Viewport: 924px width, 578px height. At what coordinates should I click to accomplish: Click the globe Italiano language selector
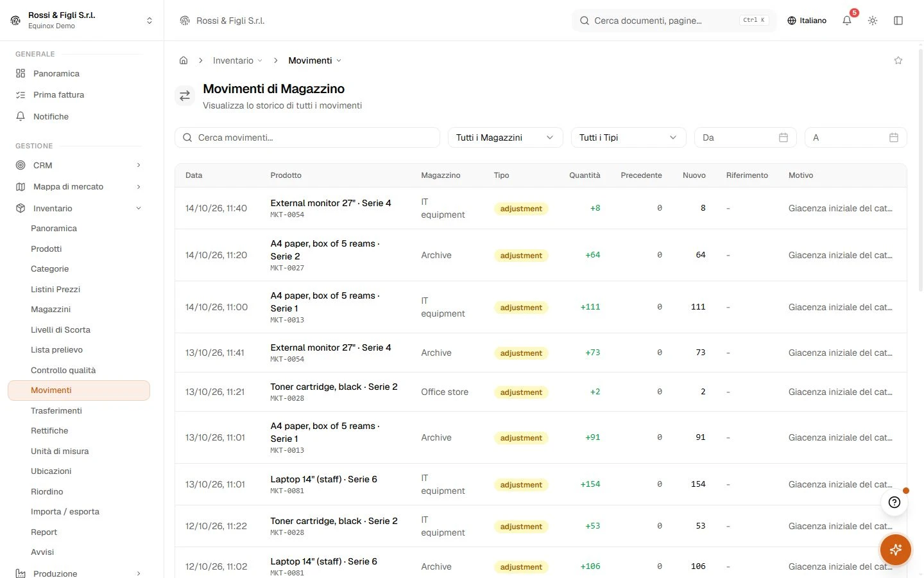(807, 21)
